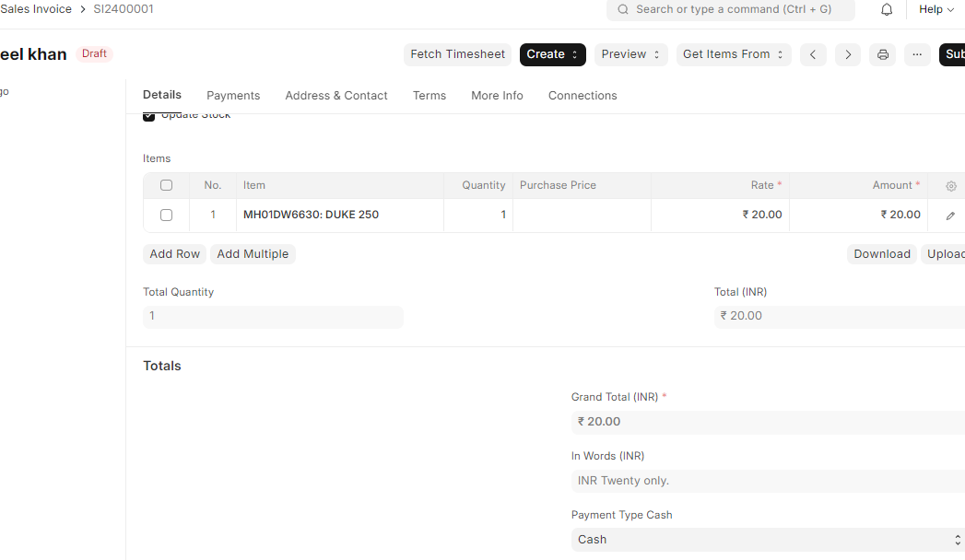Open the More Info tab
This screenshot has height=560, width=965.
497,95
